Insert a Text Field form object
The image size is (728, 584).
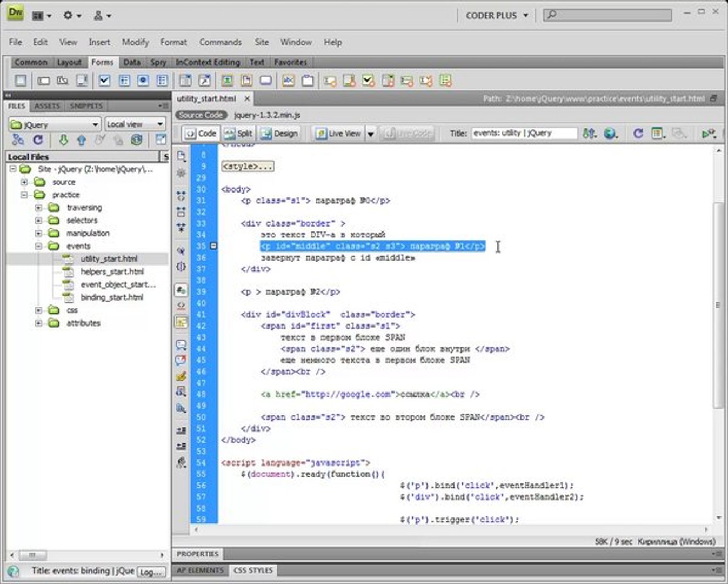(x=43, y=81)
